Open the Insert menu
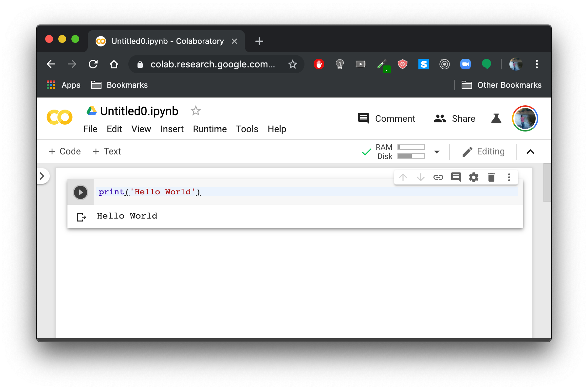The width and height of the screenshot is (588, 390). (172, 129)
